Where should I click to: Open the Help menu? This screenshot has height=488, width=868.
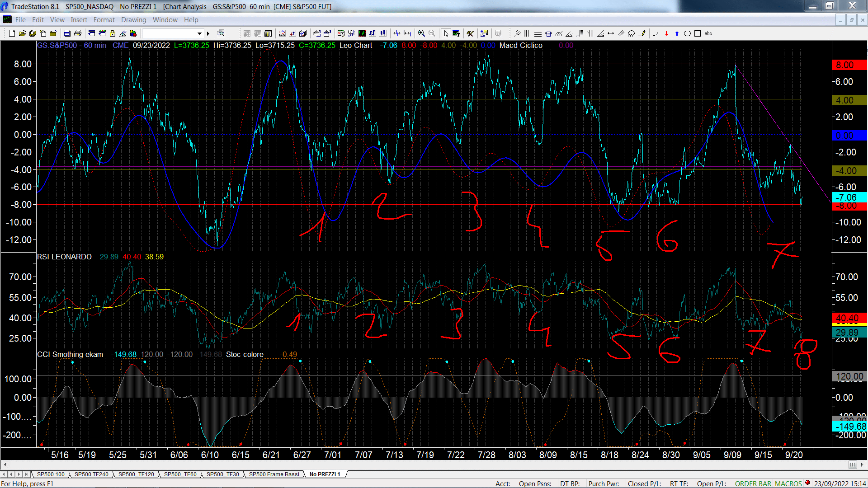pyautogui.click(x=191, y=20)
